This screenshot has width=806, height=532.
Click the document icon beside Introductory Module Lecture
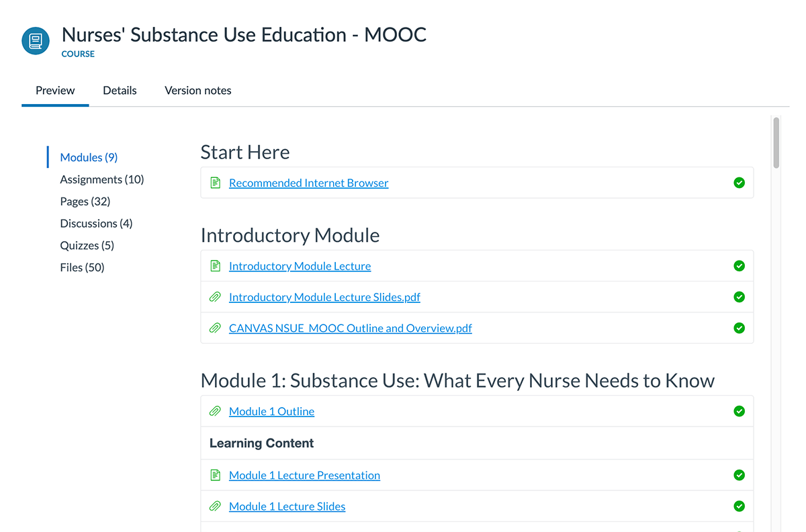215,265
